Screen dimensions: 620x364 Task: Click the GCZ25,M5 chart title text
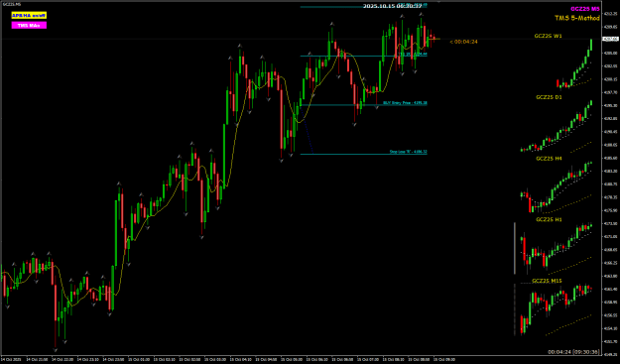point(11,4)
